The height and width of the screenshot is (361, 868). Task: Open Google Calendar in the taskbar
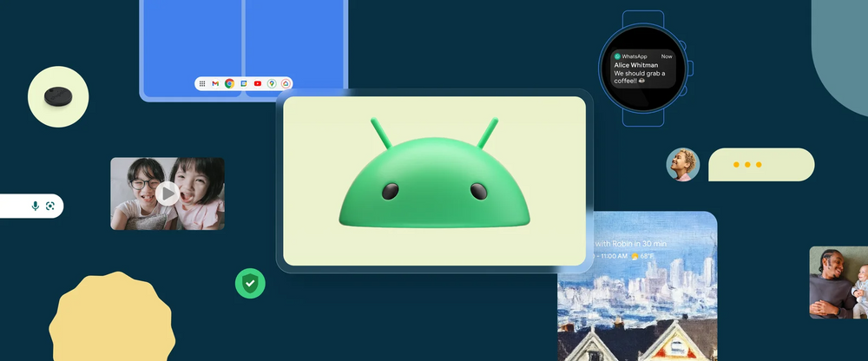point(244,83)
